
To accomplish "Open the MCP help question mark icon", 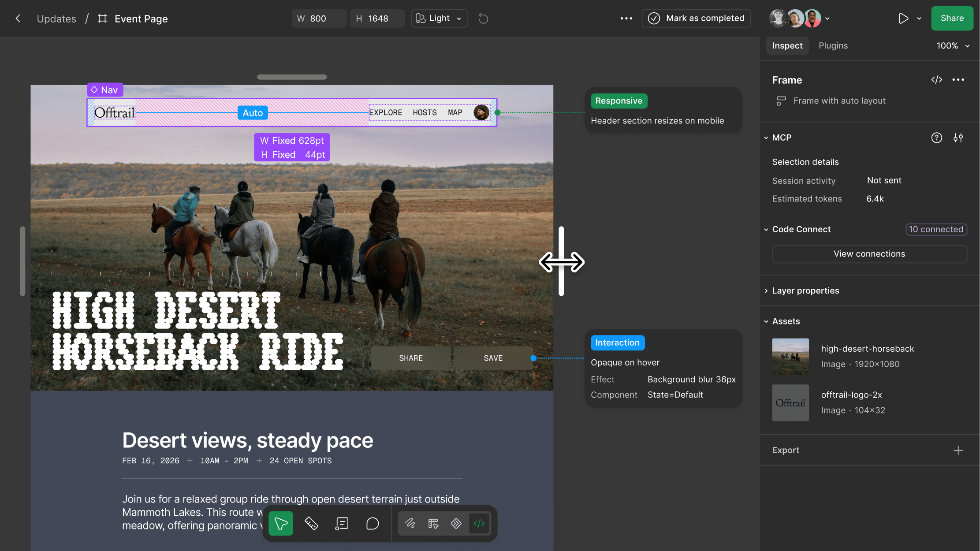I will (937, 138).
